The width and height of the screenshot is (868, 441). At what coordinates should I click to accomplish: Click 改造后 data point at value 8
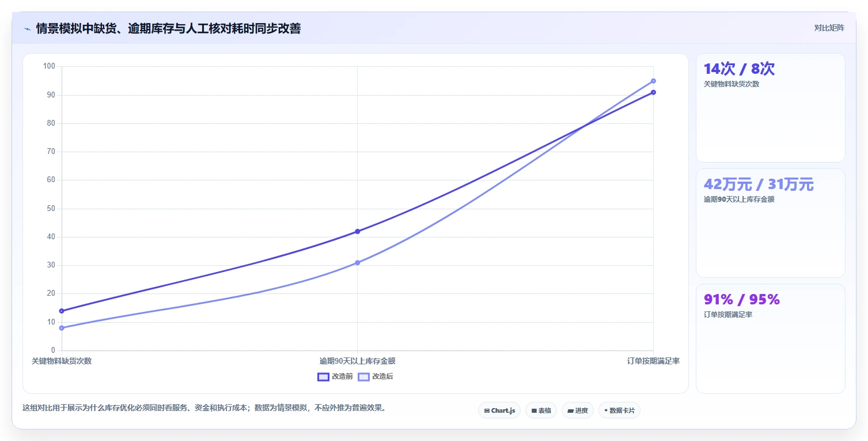(62, 328)
